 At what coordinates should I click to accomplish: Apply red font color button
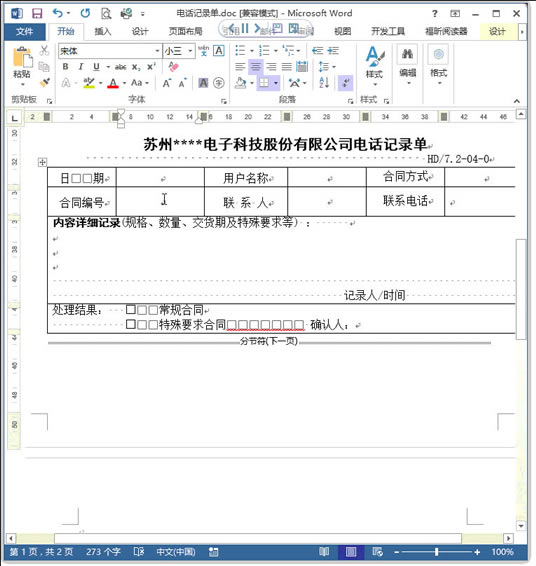113,83
